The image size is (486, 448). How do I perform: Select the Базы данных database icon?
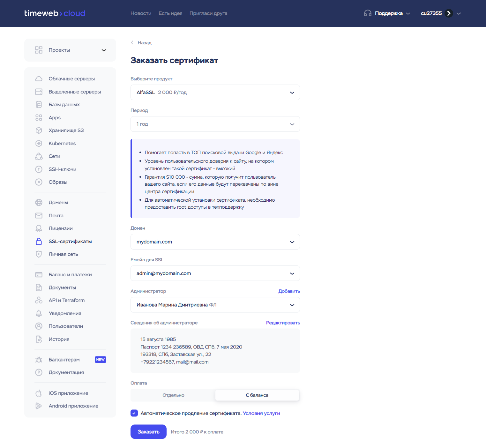click(x=39, y=105)
